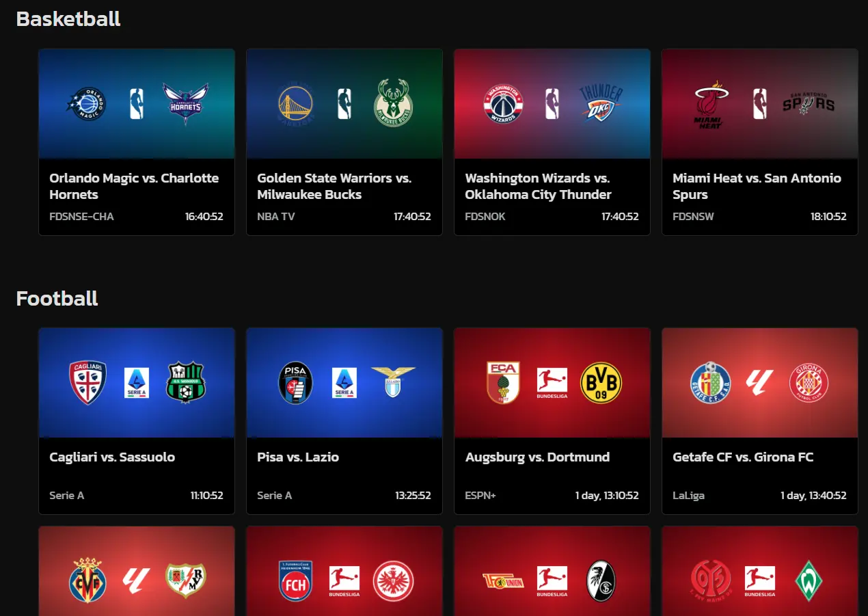868x616 pixels.
Task: Open Getafe CF vs. Girona FC title
Action: pos(743,457)
